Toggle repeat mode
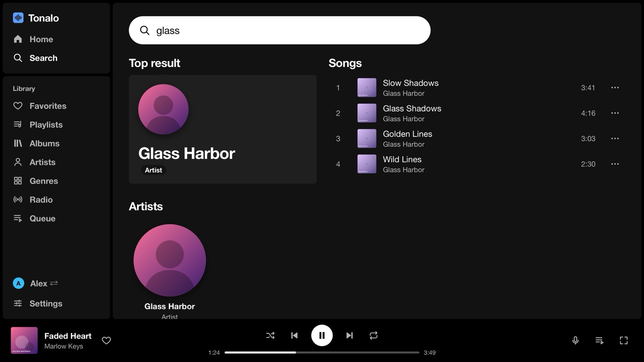This screenshot has height=362, width=644. tap(374, 335)
